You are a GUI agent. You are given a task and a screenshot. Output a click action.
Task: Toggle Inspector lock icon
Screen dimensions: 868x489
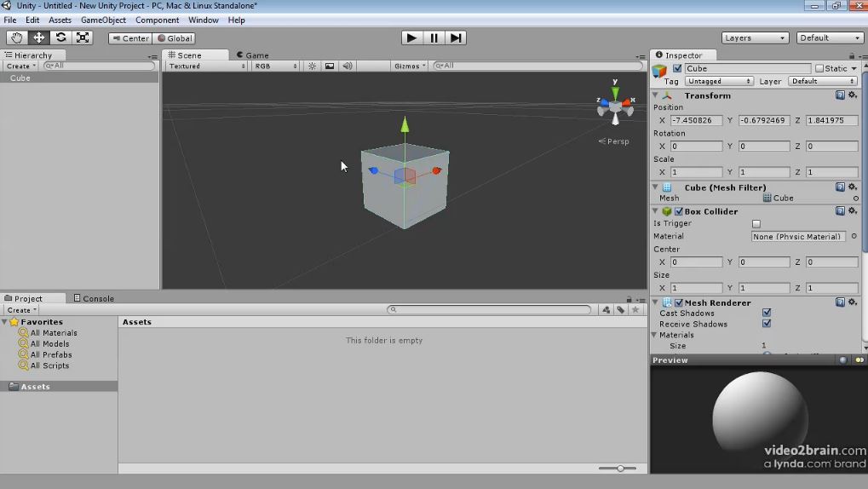pos(852,55)
